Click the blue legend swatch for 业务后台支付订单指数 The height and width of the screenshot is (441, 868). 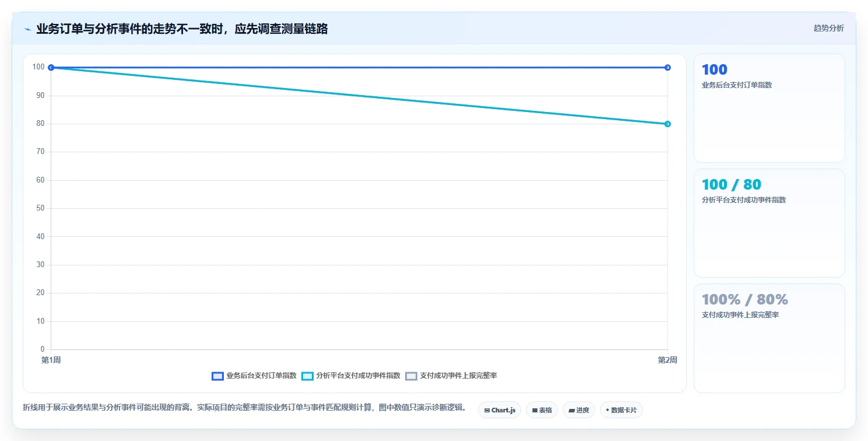tap(217, 376)
